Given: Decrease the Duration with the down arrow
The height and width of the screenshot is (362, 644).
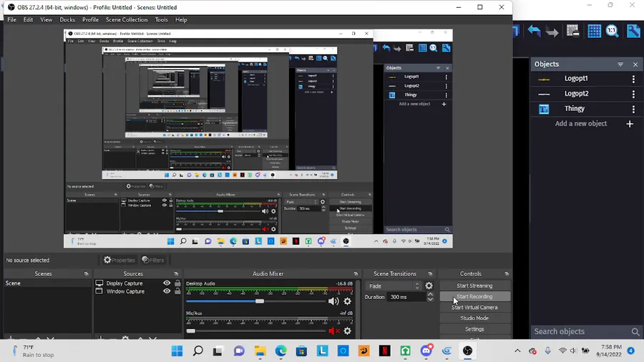Looking at the screenshot, I should click(430, 299).
